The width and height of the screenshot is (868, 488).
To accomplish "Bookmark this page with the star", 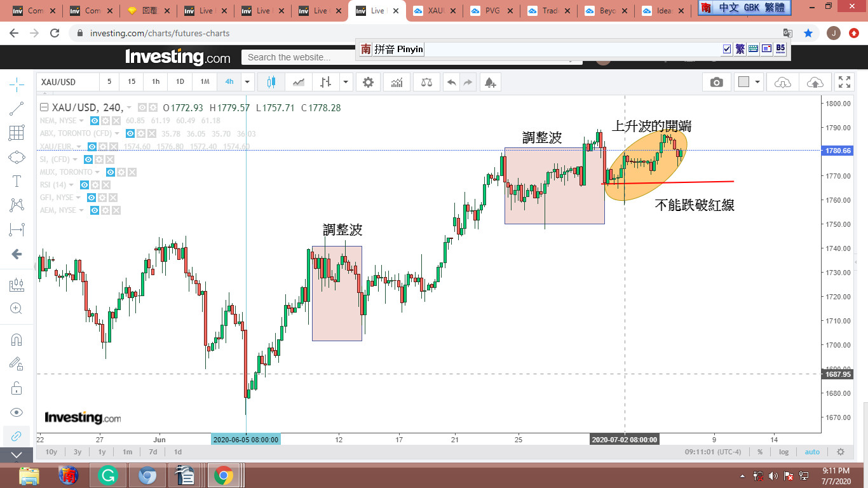I will [x=808, y=33].
